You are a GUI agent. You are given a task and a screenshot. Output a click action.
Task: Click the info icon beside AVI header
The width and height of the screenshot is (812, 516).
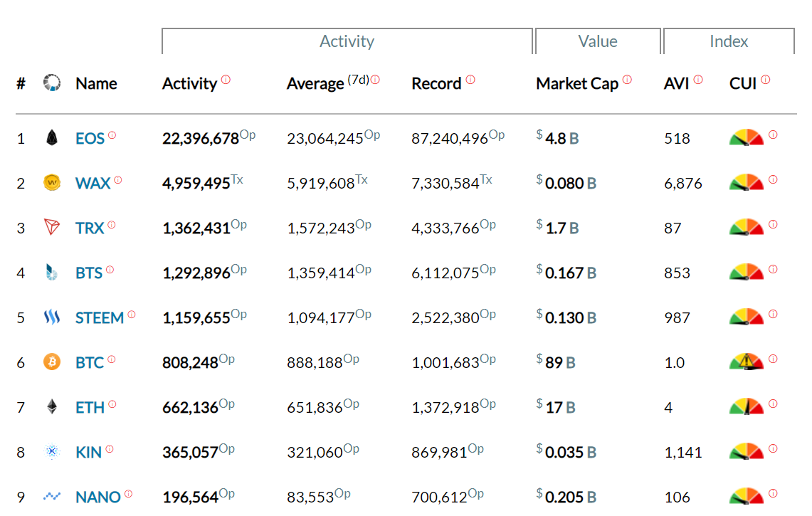(x=698, y=80)
